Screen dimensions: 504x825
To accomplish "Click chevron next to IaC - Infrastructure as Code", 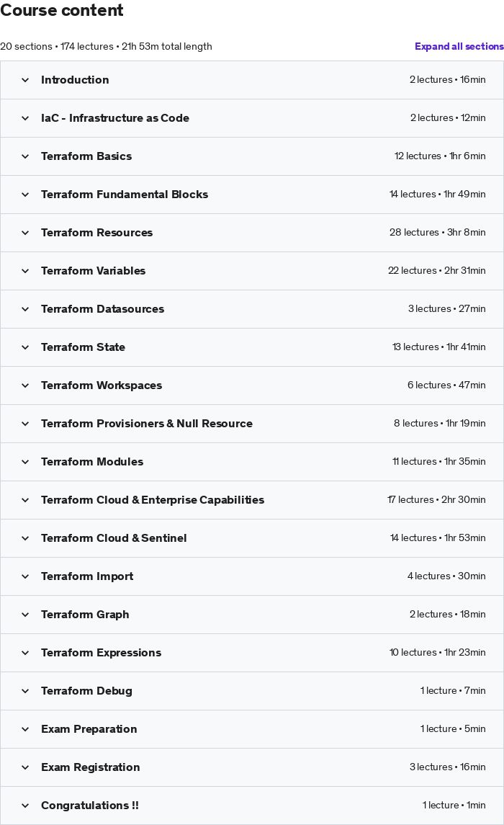I will (x=25, y=118).
